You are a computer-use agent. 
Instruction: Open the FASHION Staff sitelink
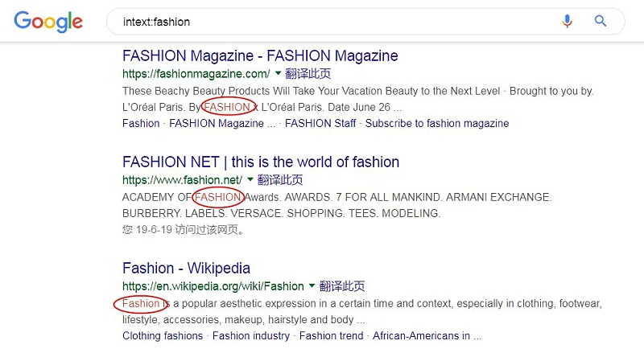pyautogui.click(x=320, y=124)
